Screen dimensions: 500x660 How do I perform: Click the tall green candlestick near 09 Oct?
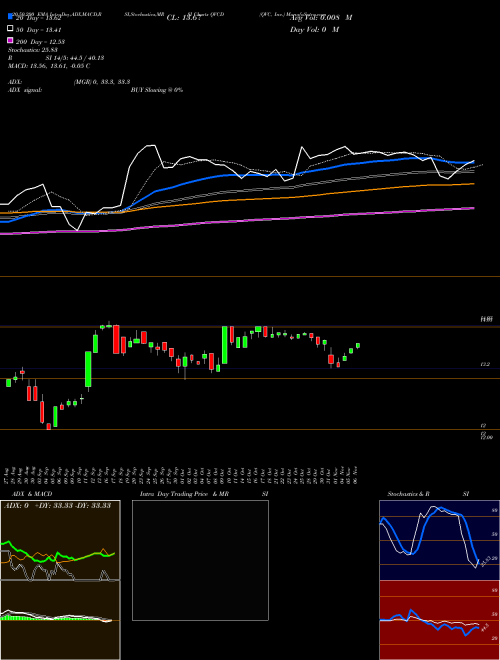click(x=225, y=345)
